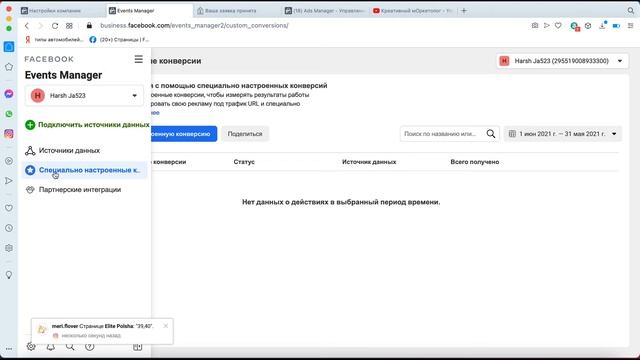Open history clock in browser sidebar
640x360 pixels.
pos(9,228)
